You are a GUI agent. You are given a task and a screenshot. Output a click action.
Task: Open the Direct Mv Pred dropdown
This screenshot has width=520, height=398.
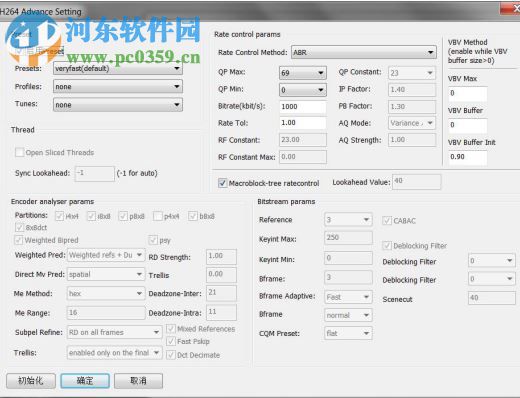point(106,274)
